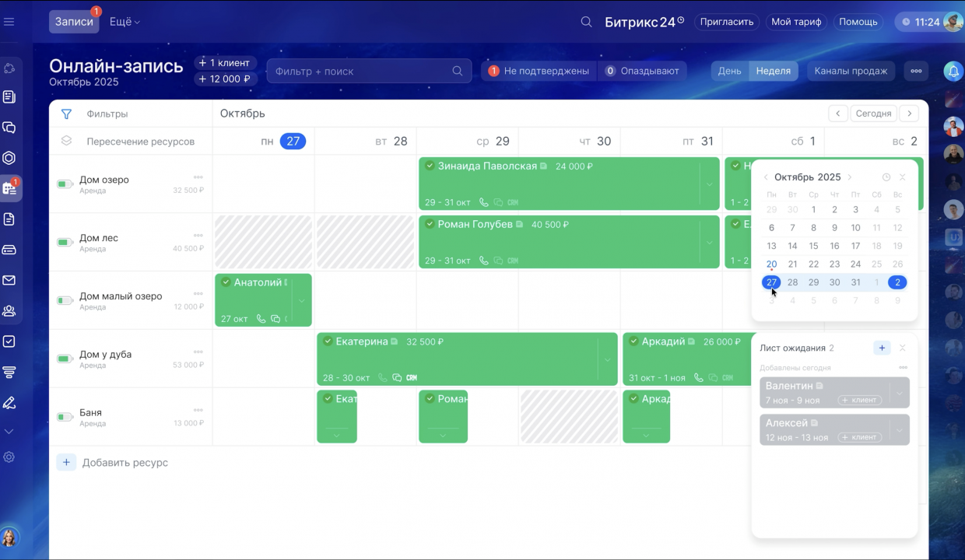Open the signature pen sidebar icon
This screenshot has width=965, height=560.
coord(9,402)
